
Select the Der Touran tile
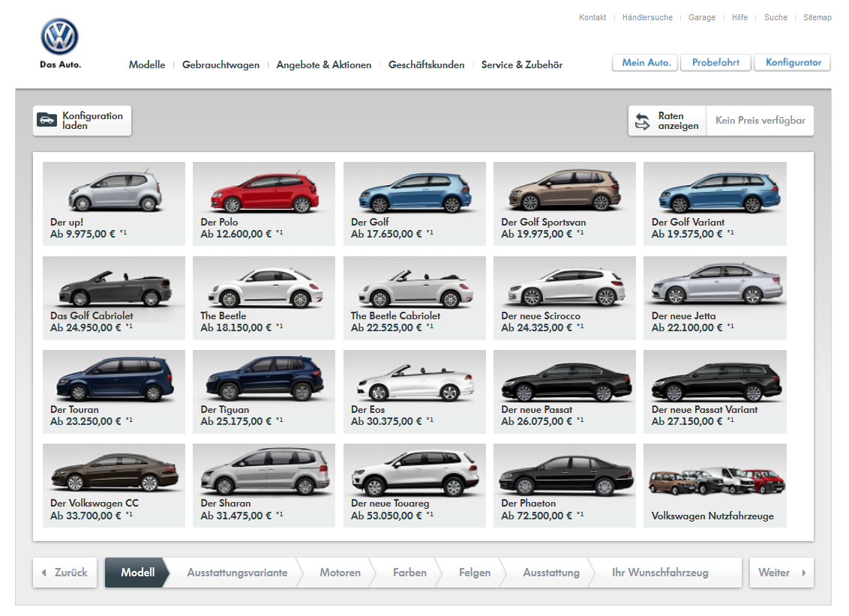[x=114, y=392]
